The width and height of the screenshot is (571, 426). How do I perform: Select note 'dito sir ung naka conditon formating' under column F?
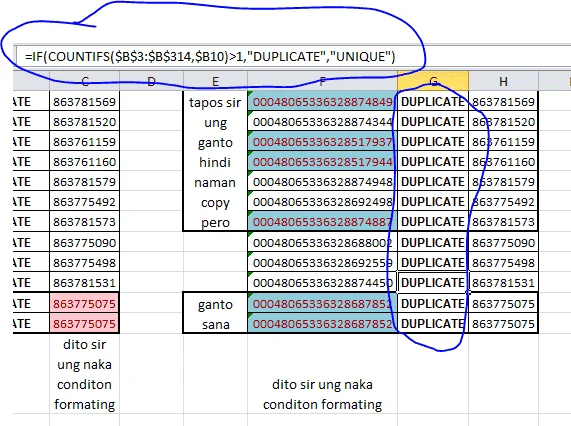point(322,394)
